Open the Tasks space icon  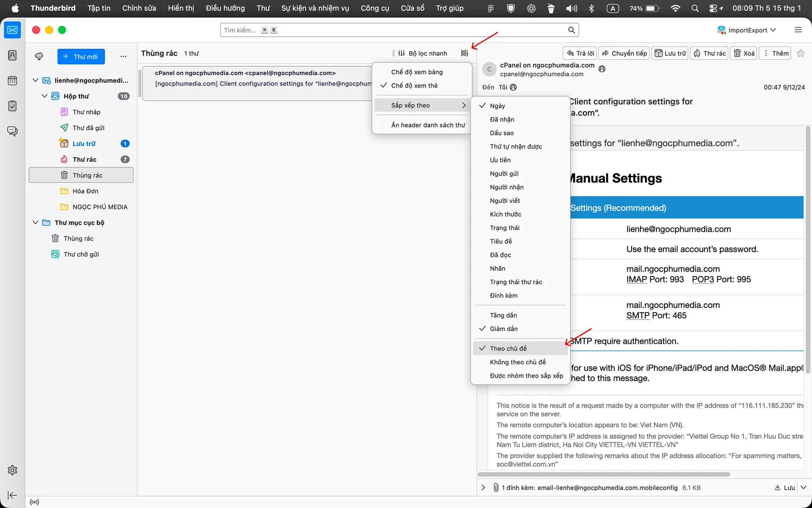click(x=12, y=106)
